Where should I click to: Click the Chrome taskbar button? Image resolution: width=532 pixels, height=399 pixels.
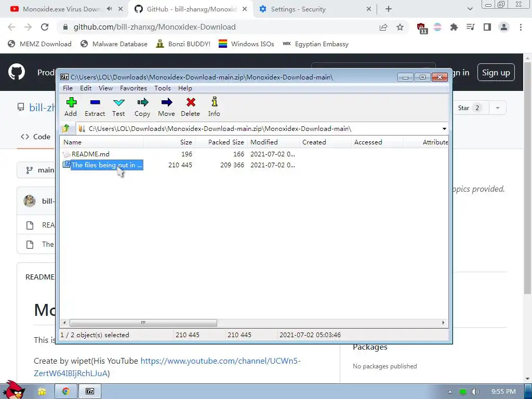(66, 391)
